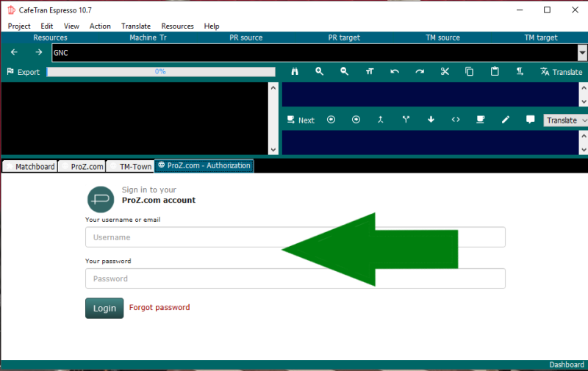The height and width of the screenshot is (371, 588).
Task: Open the Translate dropdown in segment toolbar
Action: pyautogui.click(x=565, y=120)
